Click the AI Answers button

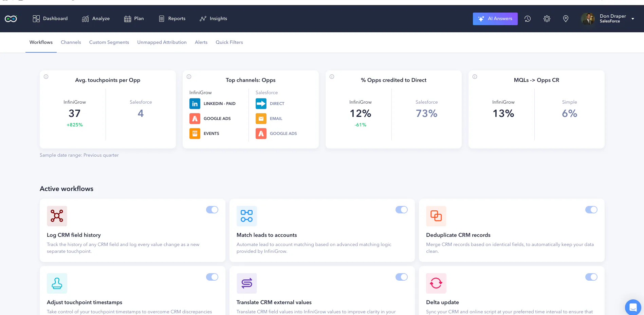pyautogui.click(x=495, y=19)
